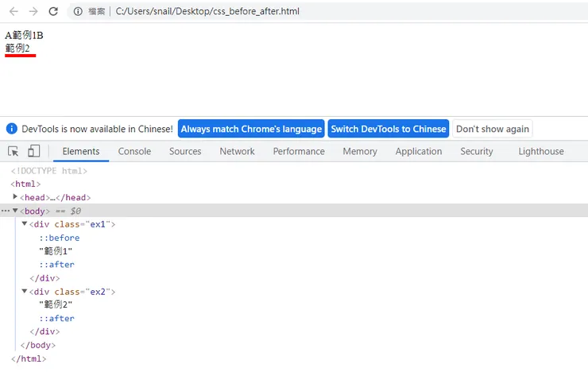This screenshot has height=376, width=588.
Task: Toggle the device toolbar icon
Action: (x=34, y=151)
